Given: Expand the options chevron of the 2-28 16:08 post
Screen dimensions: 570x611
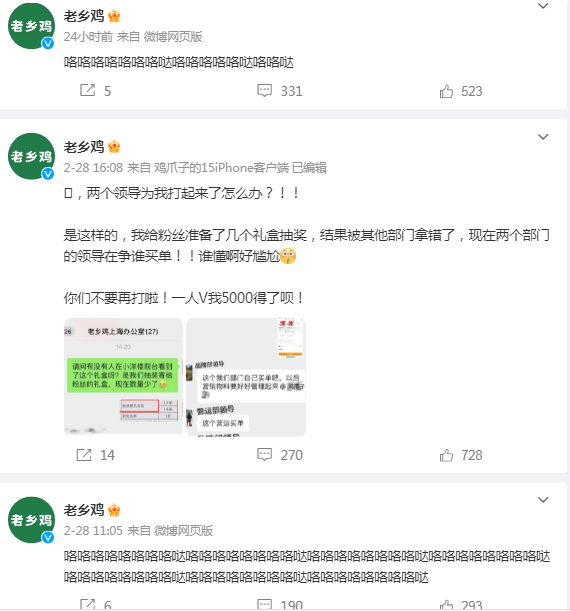Looking at the screenshot, I should [x=543, y=136].
